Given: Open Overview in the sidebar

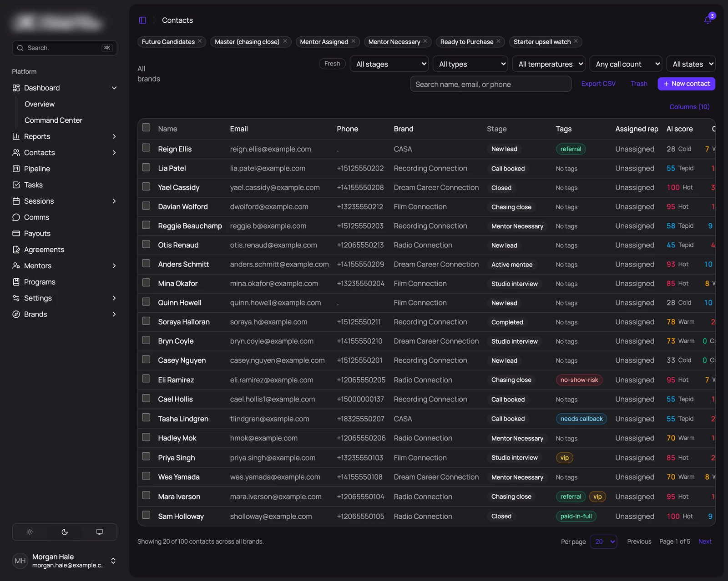Looking at the screenshot, I should [40, 104].
